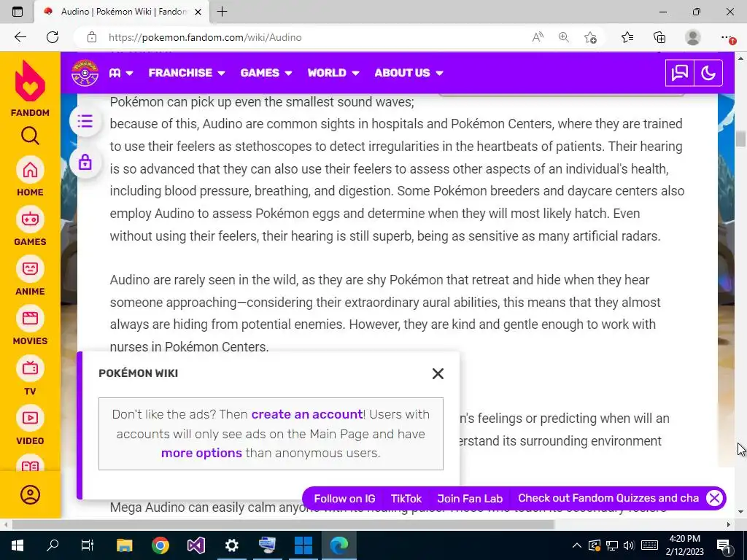Open a new browser tab
This screenshot has width=747, height=560.
click(222, 12)
